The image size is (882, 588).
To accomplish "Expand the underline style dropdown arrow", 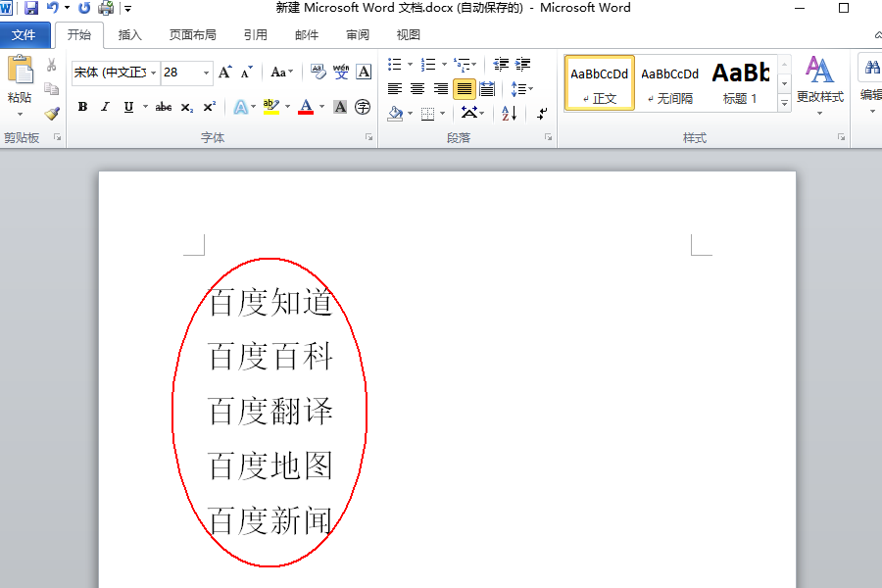I will (x=145, y=107).
